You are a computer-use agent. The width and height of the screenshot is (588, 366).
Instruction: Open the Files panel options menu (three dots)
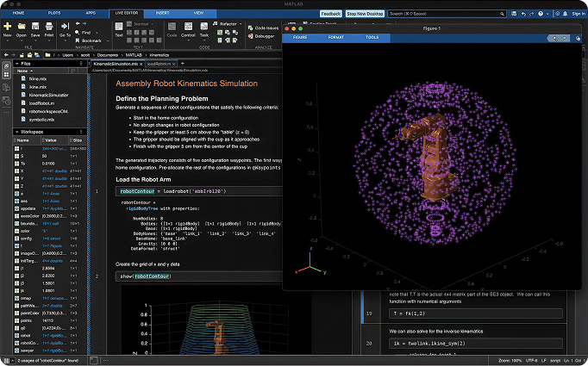(81, 64)
